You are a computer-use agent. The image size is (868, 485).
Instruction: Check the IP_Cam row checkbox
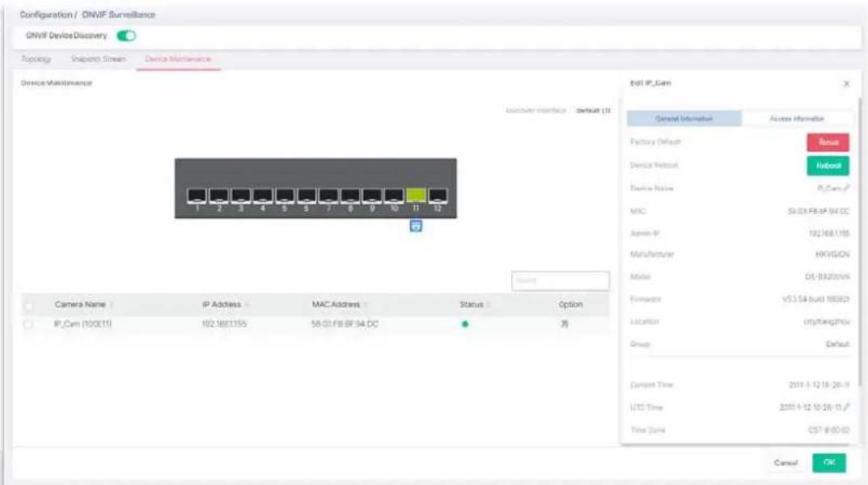point(29,325)
